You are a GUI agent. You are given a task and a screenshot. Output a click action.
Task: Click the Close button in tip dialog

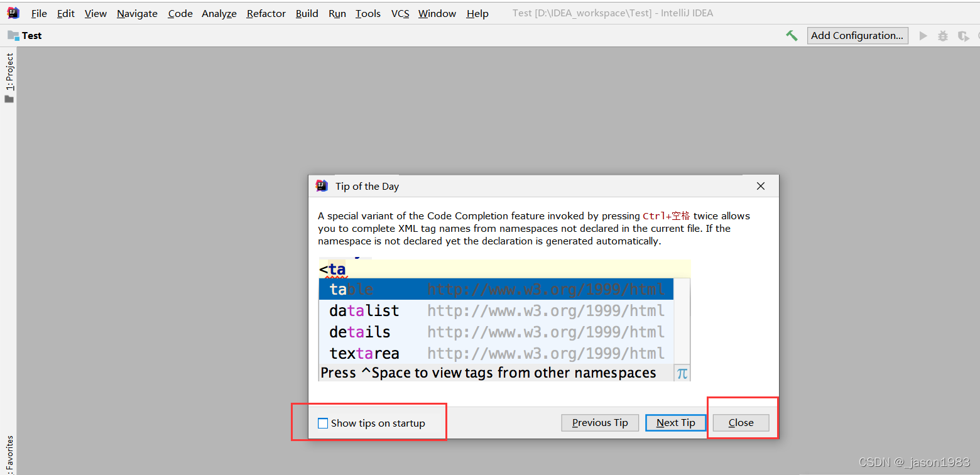(x=741, y=423)
